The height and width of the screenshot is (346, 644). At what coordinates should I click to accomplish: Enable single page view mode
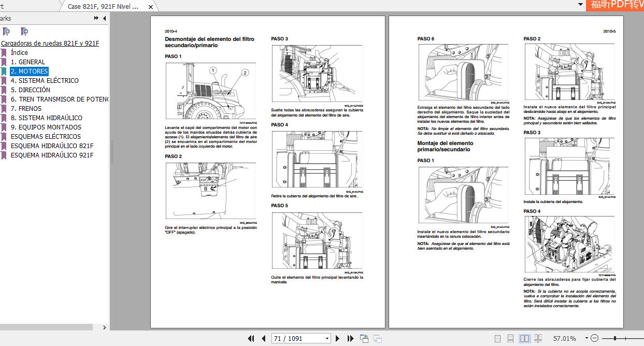tap(497, 339)
